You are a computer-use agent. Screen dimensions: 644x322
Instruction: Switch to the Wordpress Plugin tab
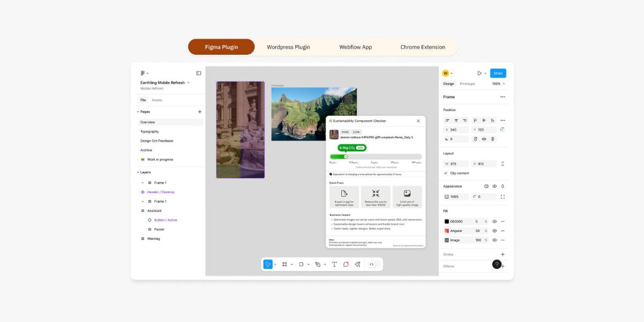[x=288, y=47]
